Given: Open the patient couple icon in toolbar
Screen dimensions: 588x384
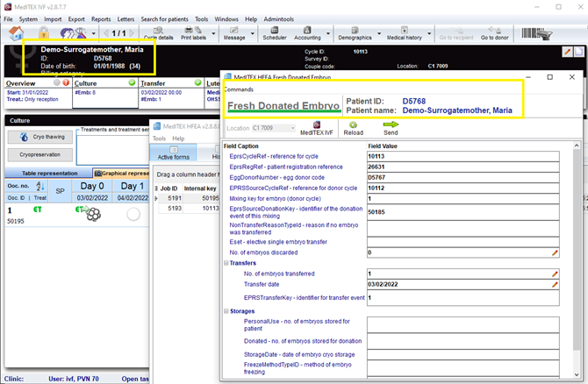Looking at the screenshot, I should point(73,33).
